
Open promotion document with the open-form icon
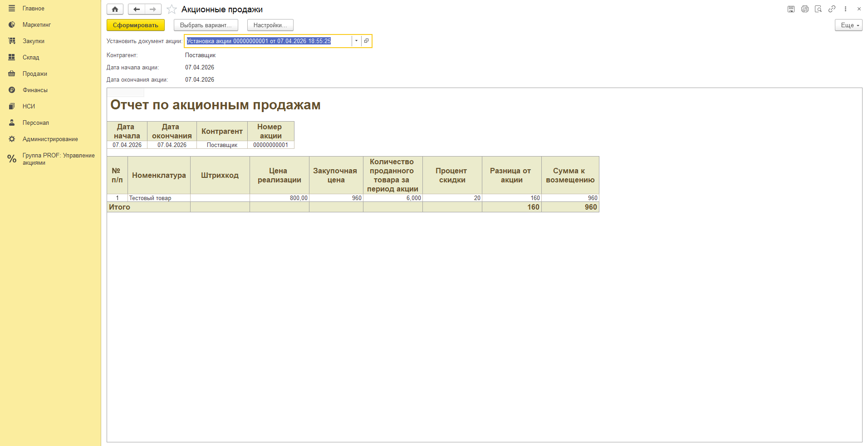click(367, 41)
